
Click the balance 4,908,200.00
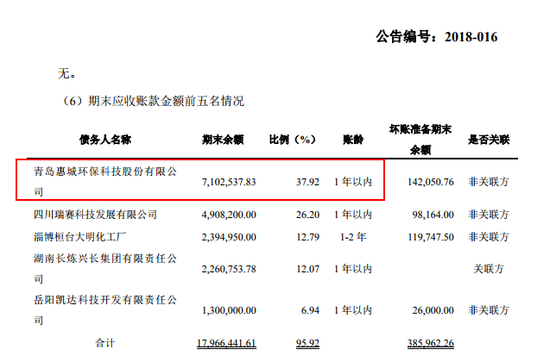click(x=229, y=214)
